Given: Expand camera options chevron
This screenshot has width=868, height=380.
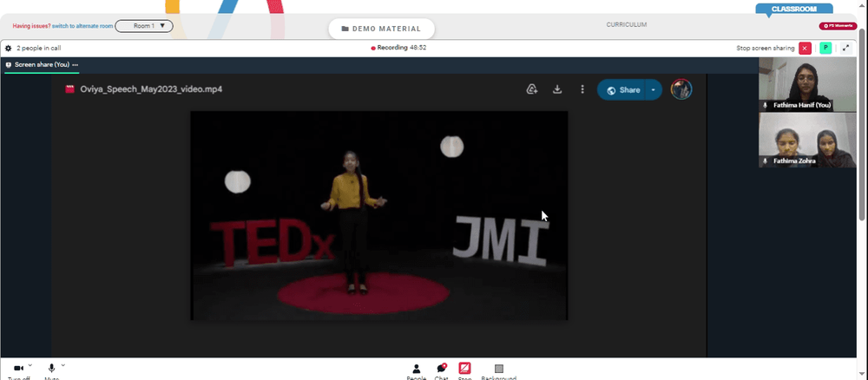Looking at the screenshot, I should pos(30,365).
